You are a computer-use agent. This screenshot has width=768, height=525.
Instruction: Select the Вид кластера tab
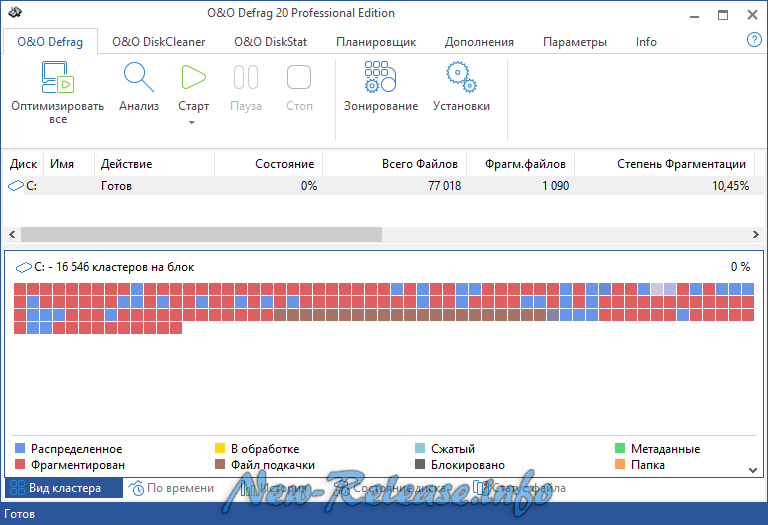coord(64,488)
